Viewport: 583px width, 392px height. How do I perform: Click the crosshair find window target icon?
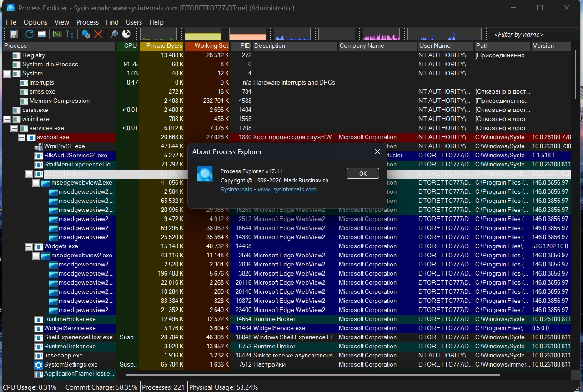coord(126,34)
